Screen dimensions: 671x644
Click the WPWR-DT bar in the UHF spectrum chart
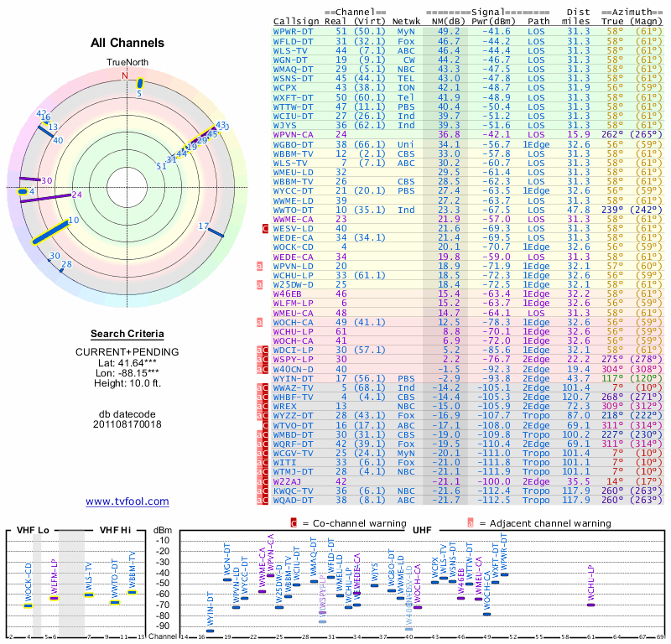click(505, 574)
